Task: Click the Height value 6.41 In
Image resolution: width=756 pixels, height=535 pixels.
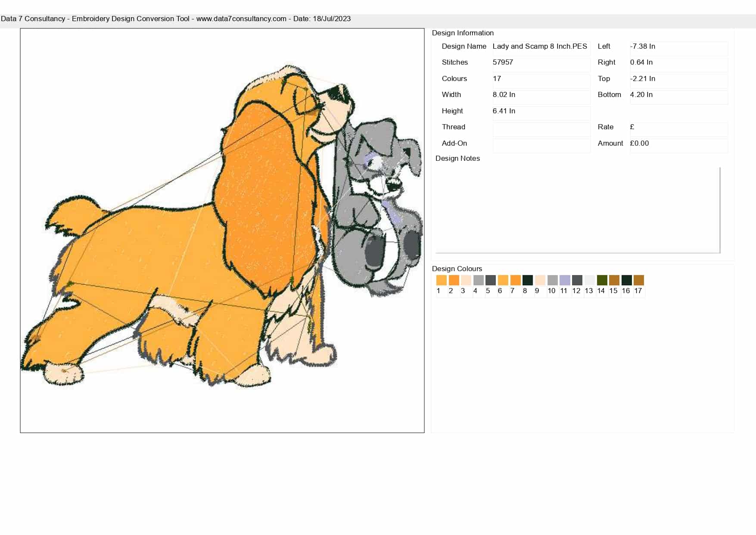Action: pos(541,113)
